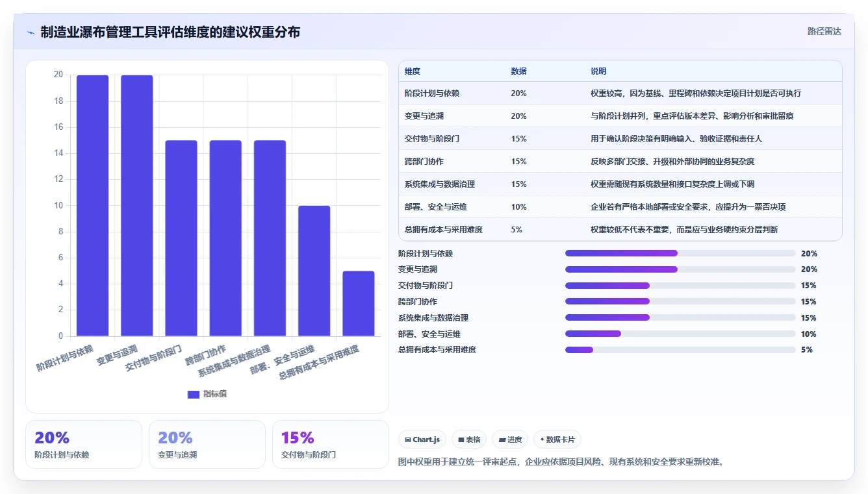Select the 表格 chip

click(x=469, y=439)
